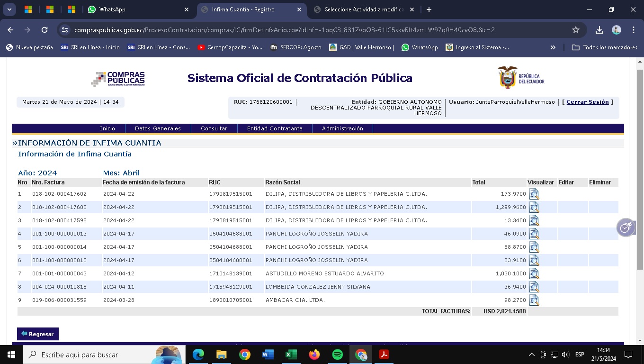View LOMBEIDA GONZALEZ invoice details icon

(x=534, y=287)
